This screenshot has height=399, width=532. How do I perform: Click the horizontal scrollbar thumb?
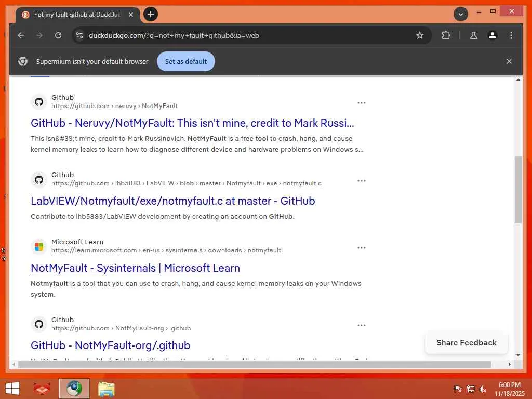click(x=255, y=364)
